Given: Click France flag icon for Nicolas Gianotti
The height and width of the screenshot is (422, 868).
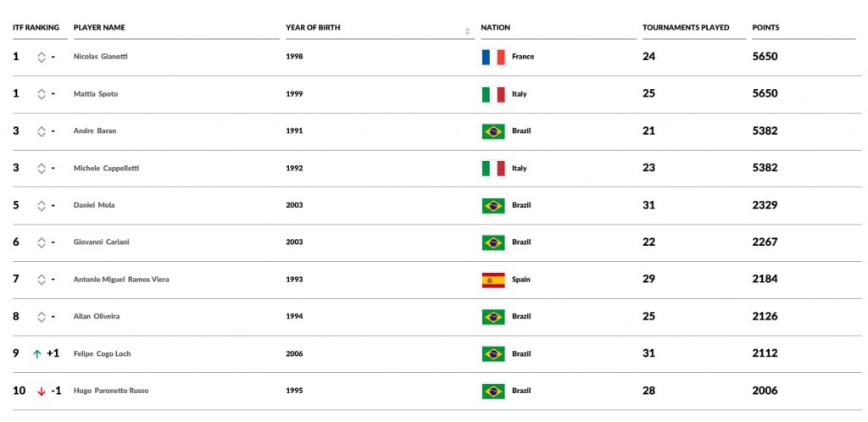Looking at the screenshot, I should click(x=492, y=57).
